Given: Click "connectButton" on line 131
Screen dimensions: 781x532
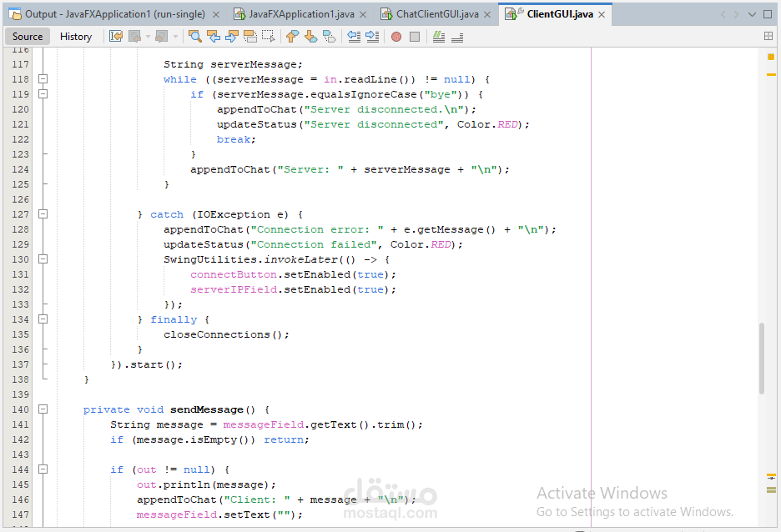Looking at the screenshot, I should 233,274.
